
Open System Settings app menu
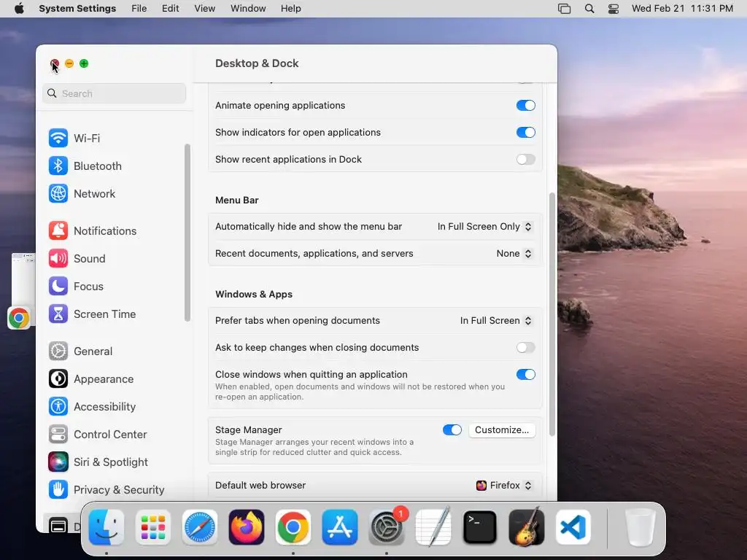click(77, 9)
